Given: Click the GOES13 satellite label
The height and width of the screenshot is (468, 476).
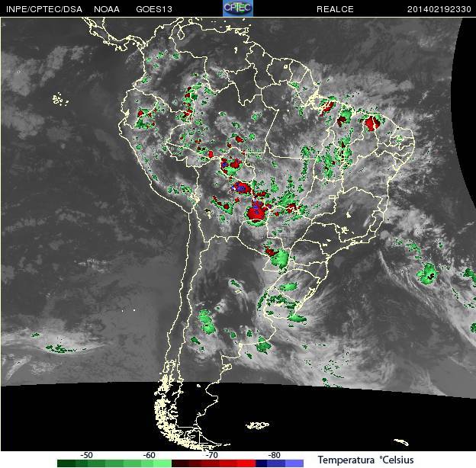Looking at the screenshot, I should click(x=154, y=9).
